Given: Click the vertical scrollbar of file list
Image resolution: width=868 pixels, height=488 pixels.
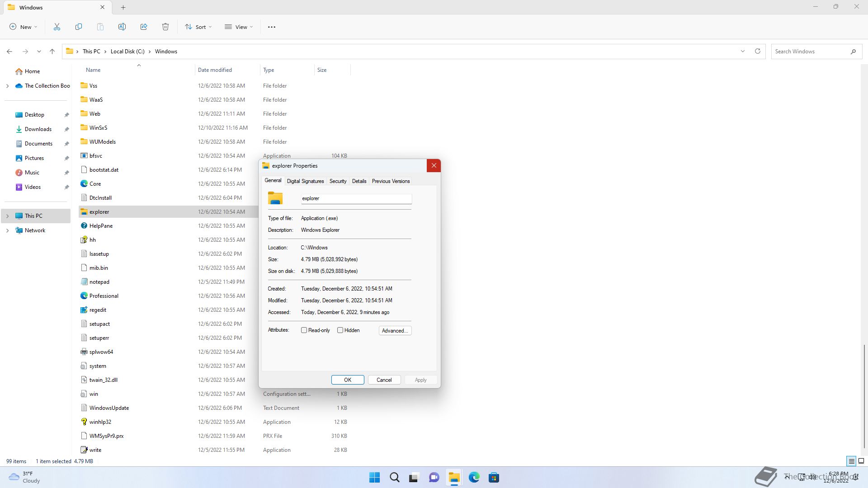Looking at the screenshot, I should tap(864, 396).
